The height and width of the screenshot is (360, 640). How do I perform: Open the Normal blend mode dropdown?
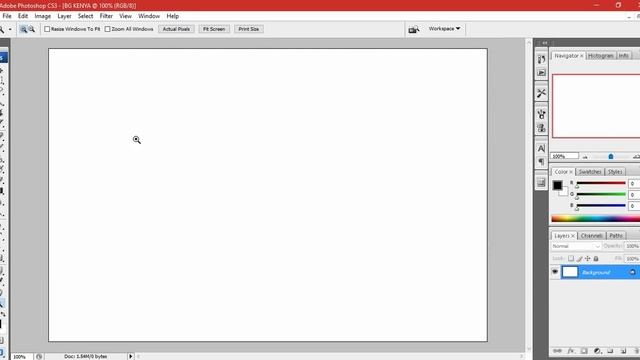tap(576, 246)
